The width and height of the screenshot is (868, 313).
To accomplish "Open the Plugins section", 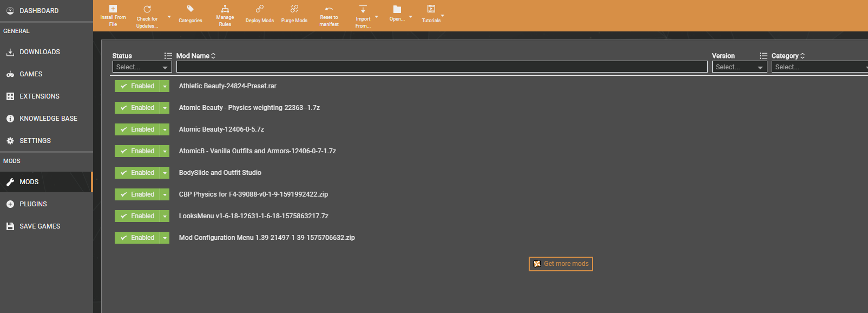I will pos(47,204).
